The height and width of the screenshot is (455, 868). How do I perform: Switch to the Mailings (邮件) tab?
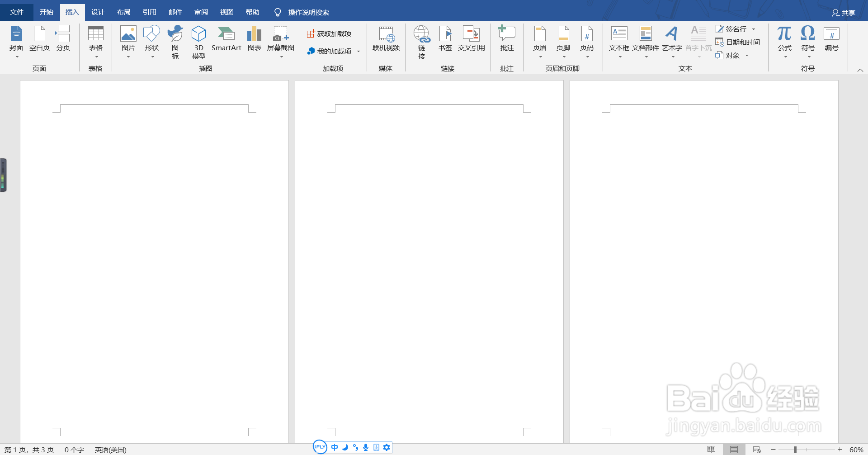175,12
